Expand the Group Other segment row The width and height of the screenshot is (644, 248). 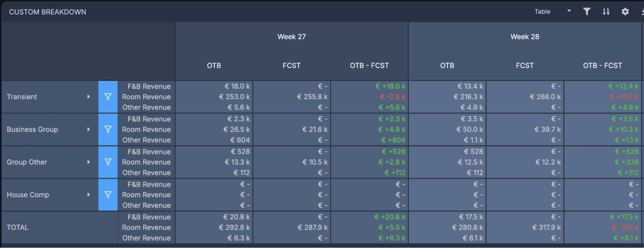(x=89, y=162)
